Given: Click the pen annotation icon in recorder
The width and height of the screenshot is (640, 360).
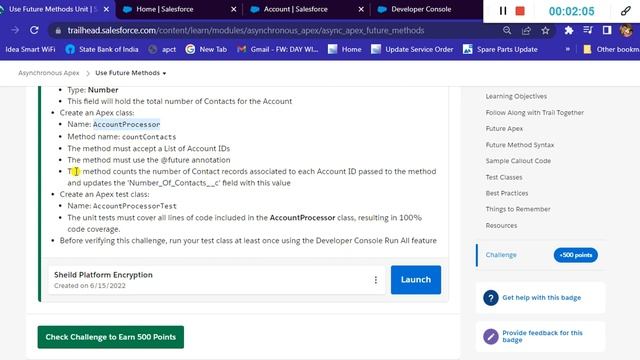Looking at the screenshot, I should click(x=626, y=11).
